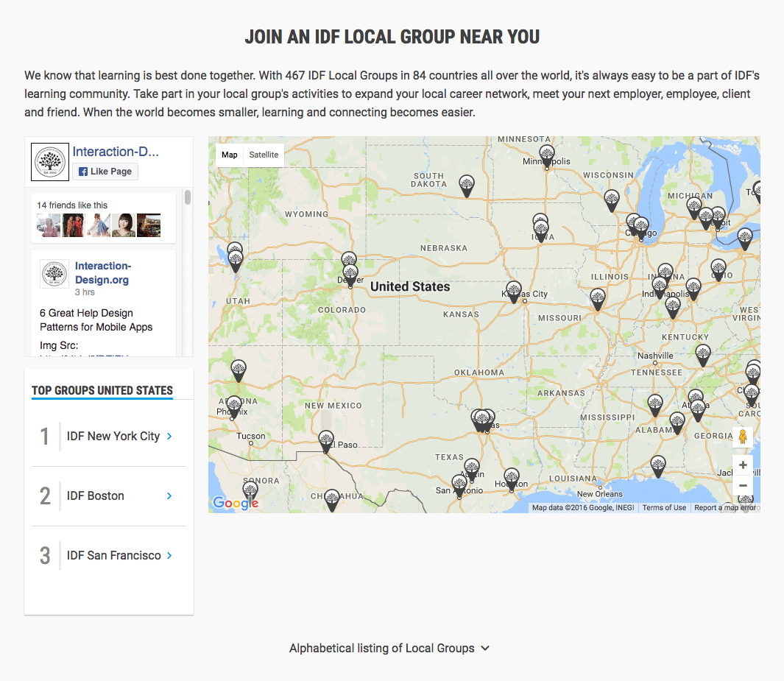Zoom in on the map
This screenshot has width=784, height=681.
(x=743, y=465)
